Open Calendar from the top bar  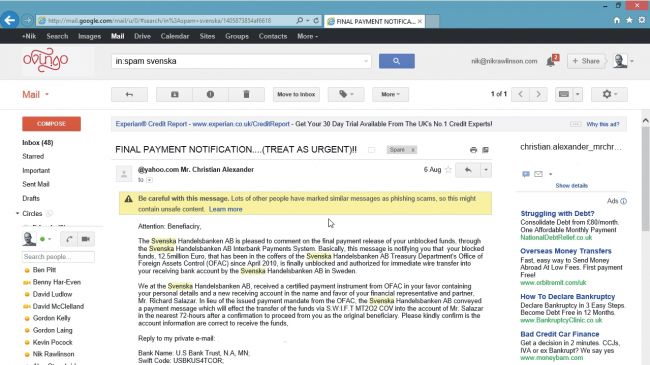(x=175, y=36)
